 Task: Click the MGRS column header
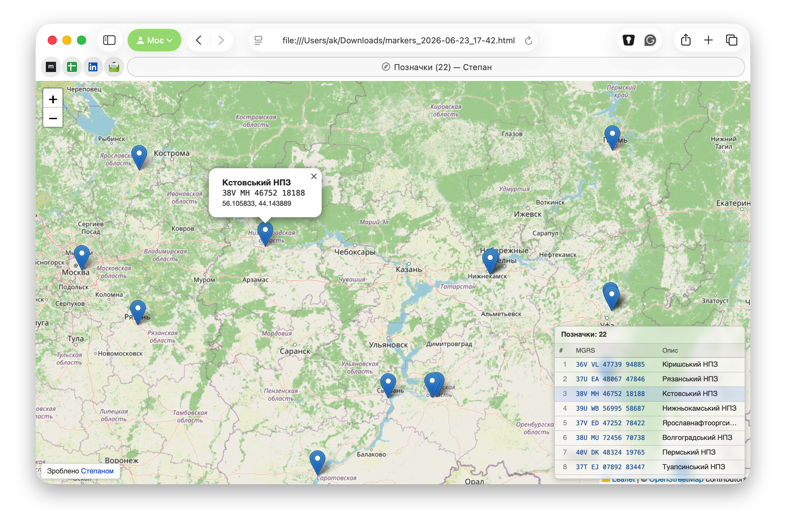[x=585, y=350]
